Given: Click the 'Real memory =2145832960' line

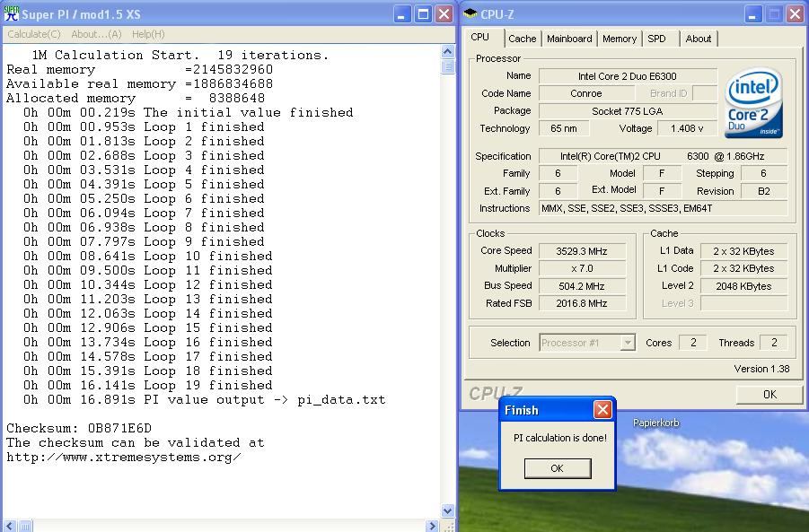Looking at the screenshot, I should tap(139, 70).
